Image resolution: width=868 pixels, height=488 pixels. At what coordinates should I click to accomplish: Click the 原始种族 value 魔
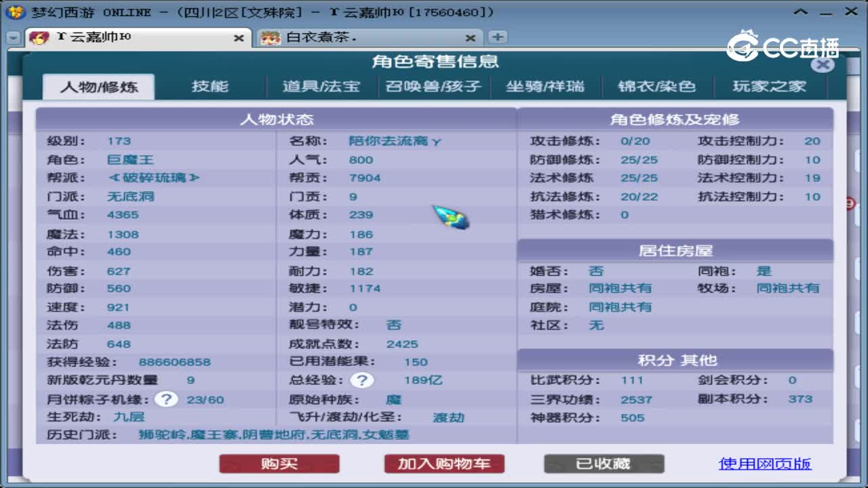pyautogui.click(x=394, y=399)
